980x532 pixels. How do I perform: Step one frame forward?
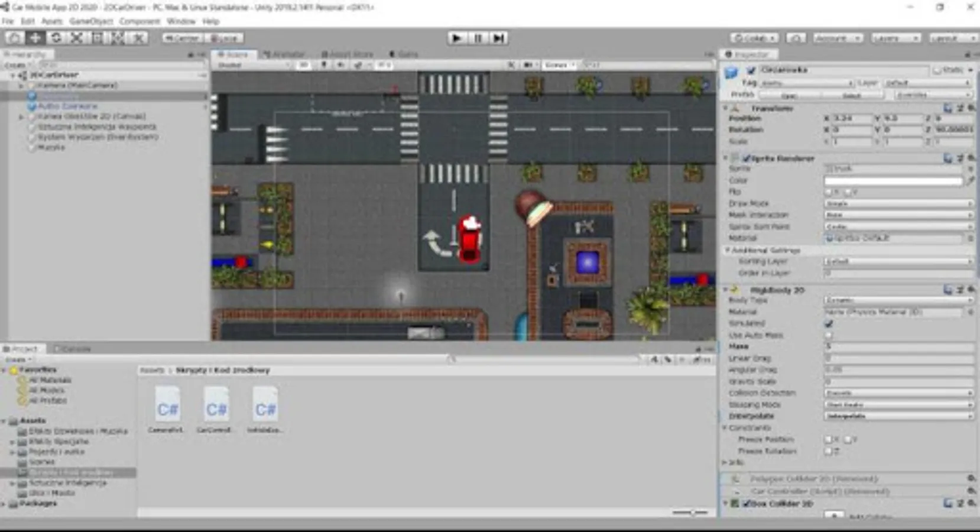(499, 38)
